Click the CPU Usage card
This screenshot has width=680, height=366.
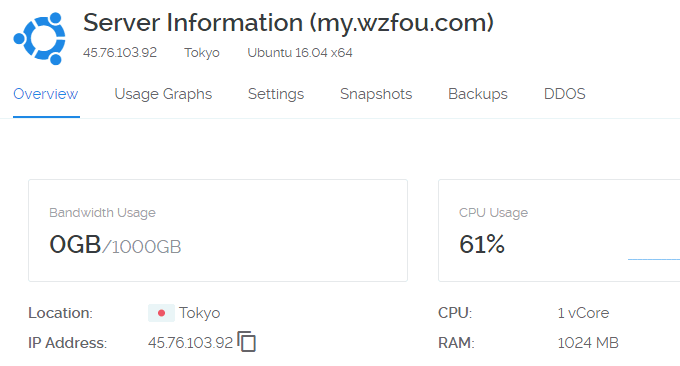(x=559, y=230)
